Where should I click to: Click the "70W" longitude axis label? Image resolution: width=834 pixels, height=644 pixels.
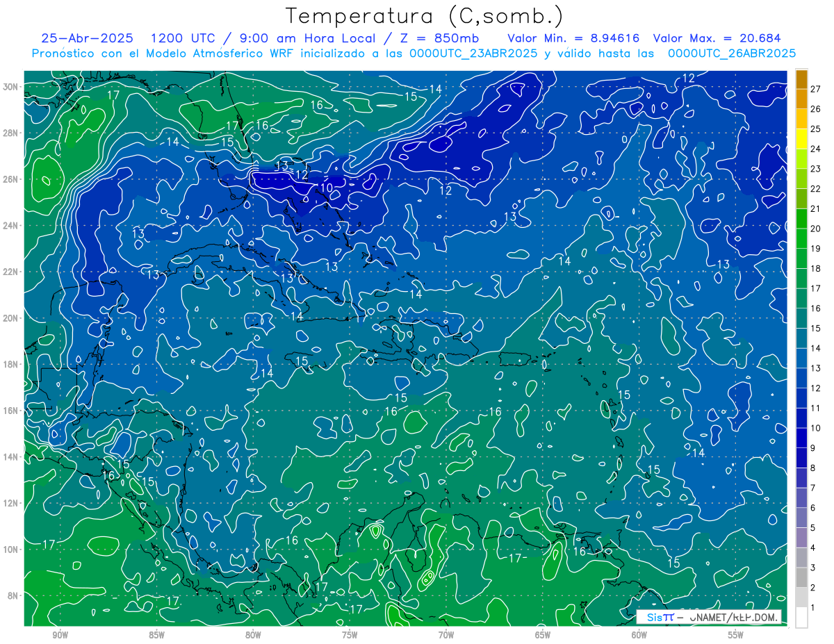(x=446, y=635)
